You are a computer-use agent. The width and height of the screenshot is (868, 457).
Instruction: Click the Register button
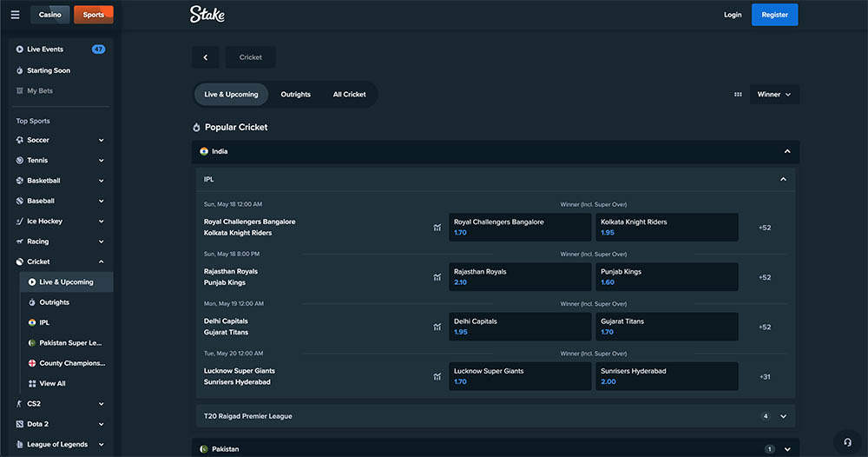[774, 15]
